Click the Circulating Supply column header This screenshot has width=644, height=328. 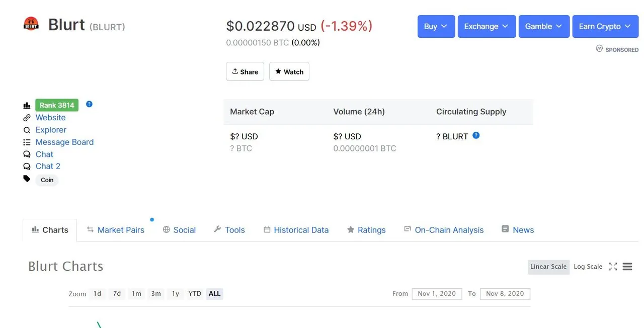tap(471, 112)
